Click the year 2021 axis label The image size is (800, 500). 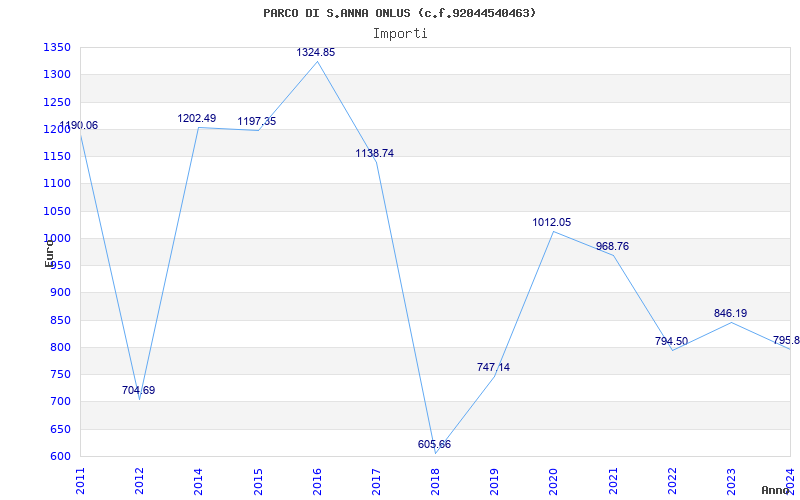(x=613, y=482)
